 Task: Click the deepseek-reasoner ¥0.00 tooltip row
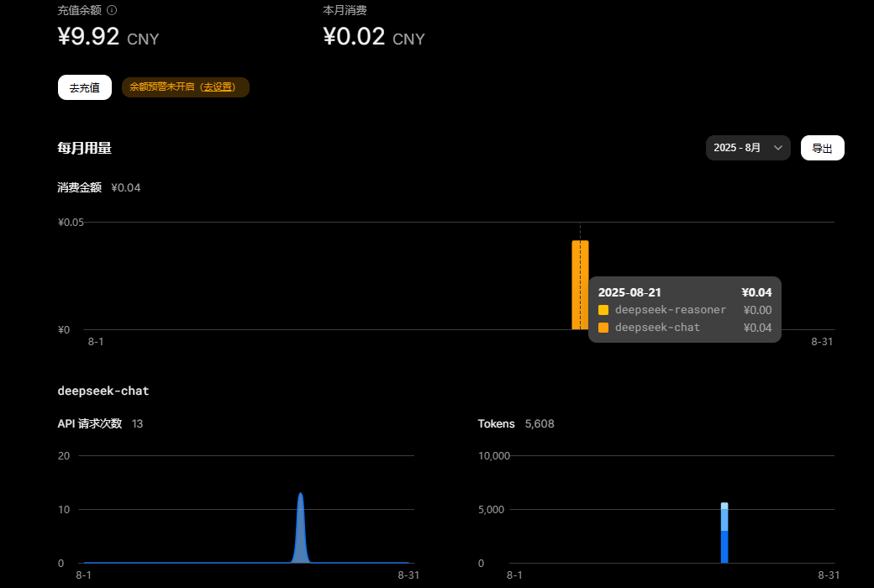pos(684,310)
